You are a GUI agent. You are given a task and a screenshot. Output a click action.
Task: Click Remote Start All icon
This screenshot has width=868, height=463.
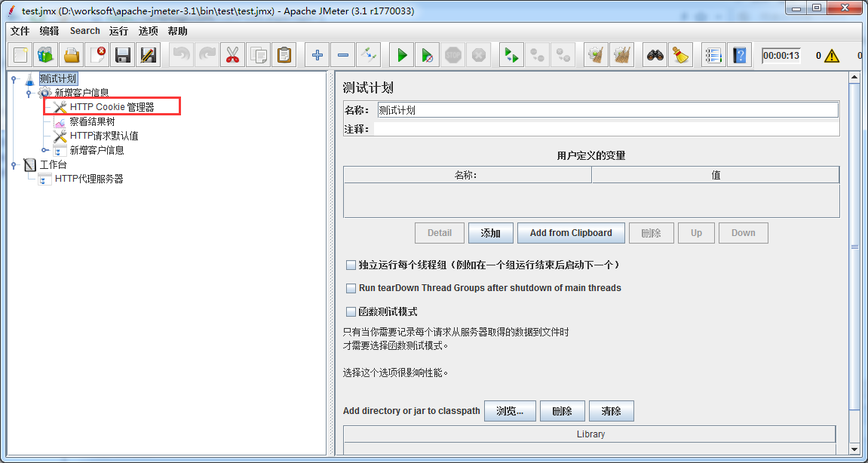(512, 55)
